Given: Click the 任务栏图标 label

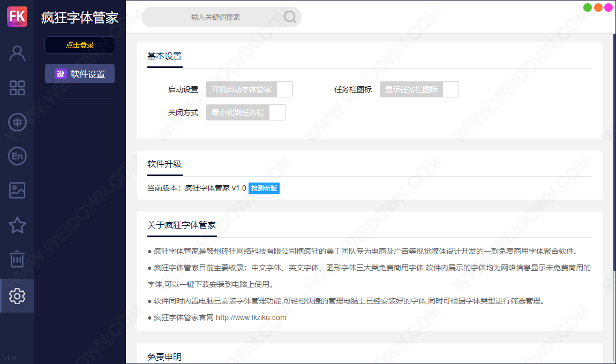Looking at the screenshot, I should [353, 89].
